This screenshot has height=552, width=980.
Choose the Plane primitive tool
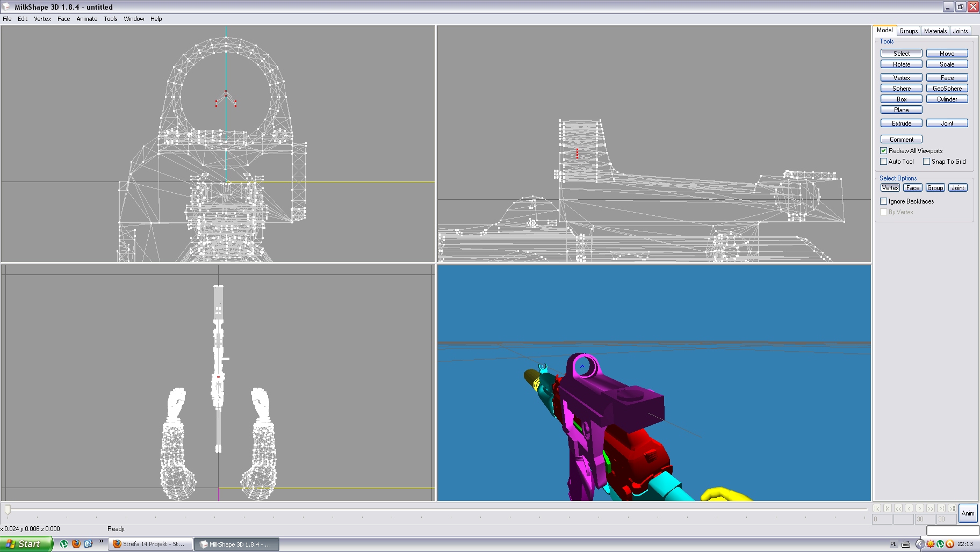pyautogui.click(x=902, y=110)
